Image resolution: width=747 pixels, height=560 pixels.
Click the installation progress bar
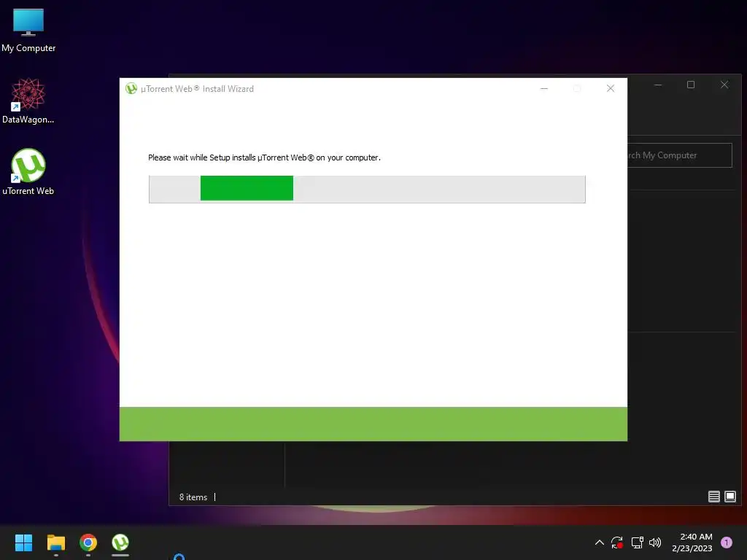tap(367, 189)
